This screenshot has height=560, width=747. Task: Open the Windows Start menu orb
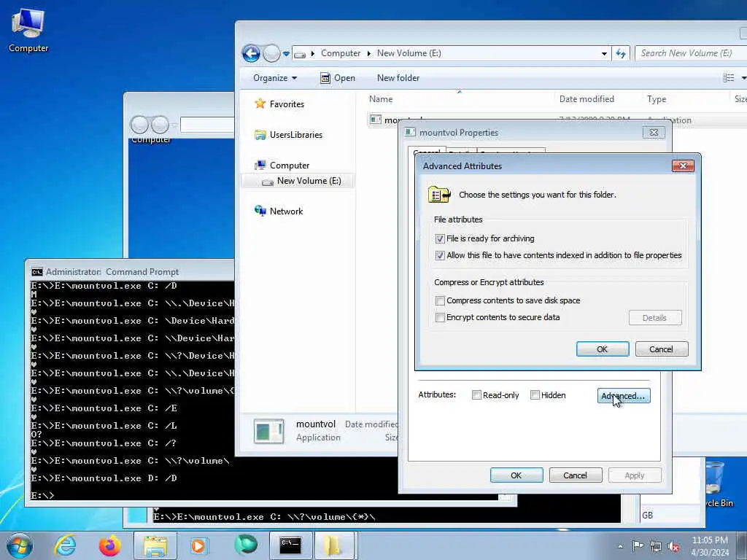20,545
